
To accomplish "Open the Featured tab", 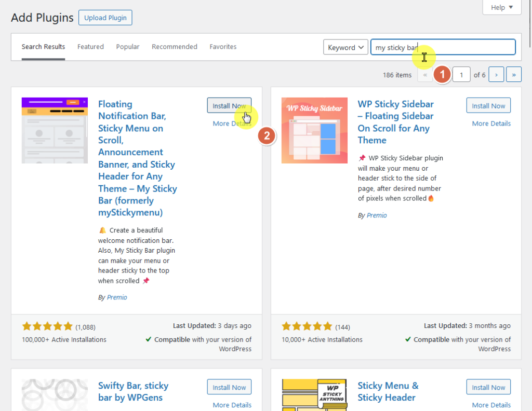I will (x=90, y=47).
